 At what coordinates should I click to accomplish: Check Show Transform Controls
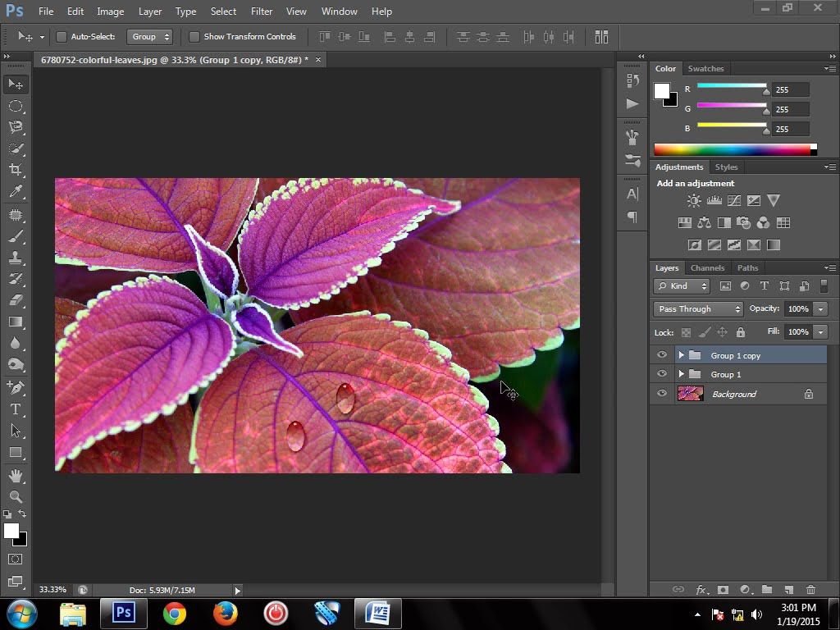point(194,37)
